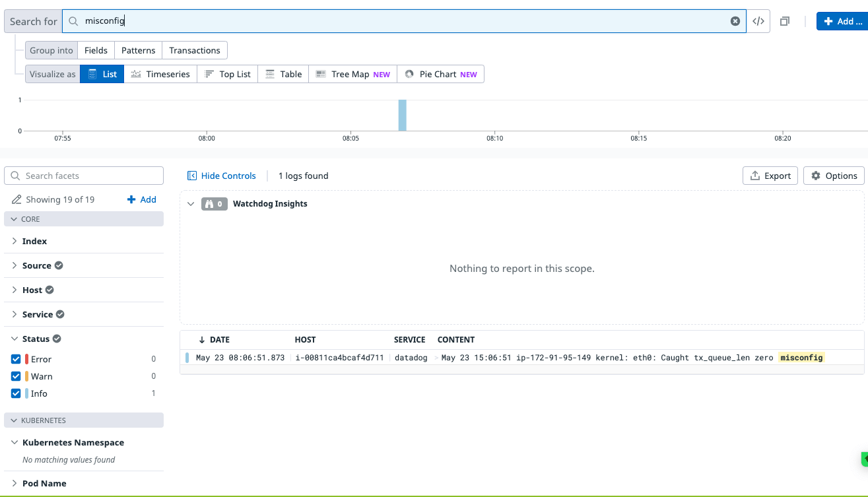Click verified badge icon next to Host
868x497 pixels.
pos(50,290)
